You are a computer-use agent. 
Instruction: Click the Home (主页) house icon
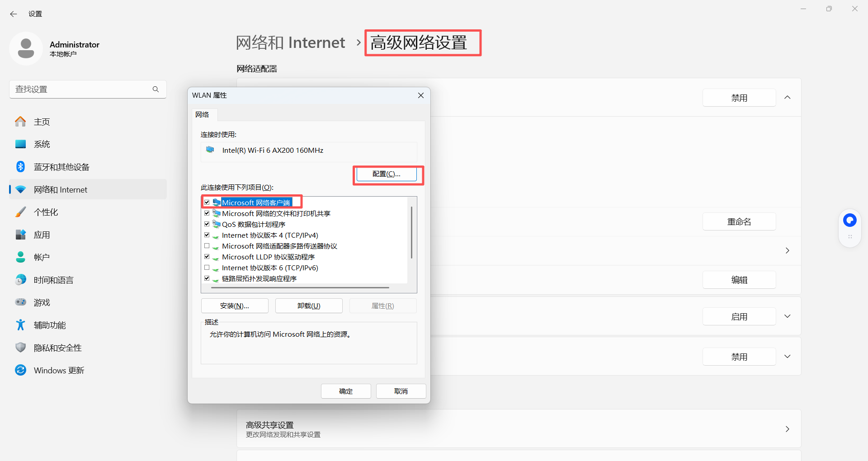click(20, 122)
